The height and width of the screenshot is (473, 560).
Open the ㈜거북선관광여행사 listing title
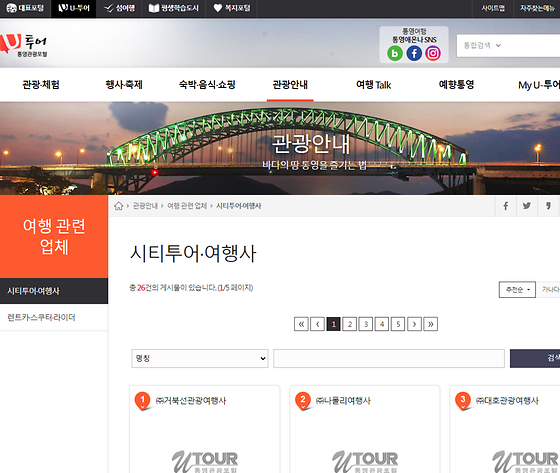(191, 401)
